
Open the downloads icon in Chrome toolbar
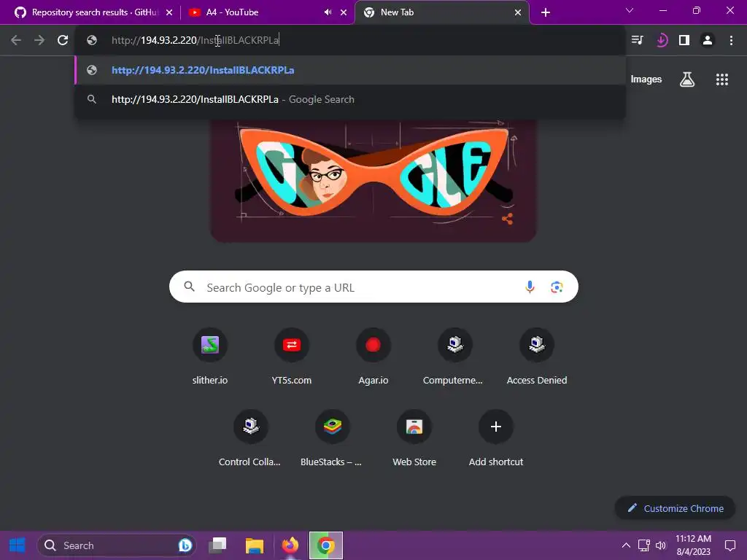point(661,41)
